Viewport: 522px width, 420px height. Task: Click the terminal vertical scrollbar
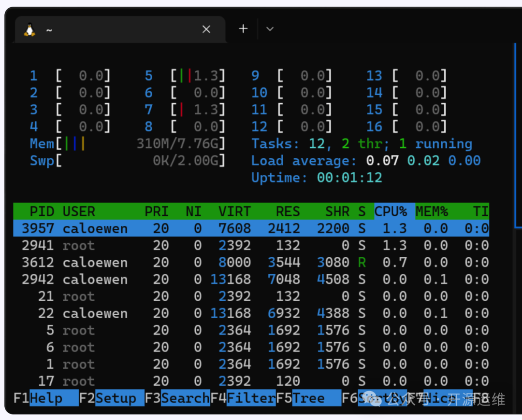pyautogui.click(x=517, y=135)
